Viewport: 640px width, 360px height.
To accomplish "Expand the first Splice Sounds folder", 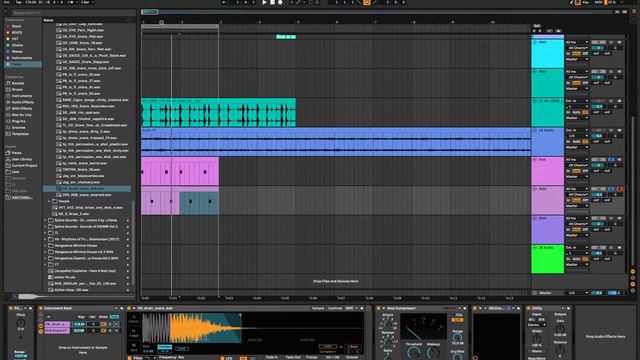I will point(45,220).
